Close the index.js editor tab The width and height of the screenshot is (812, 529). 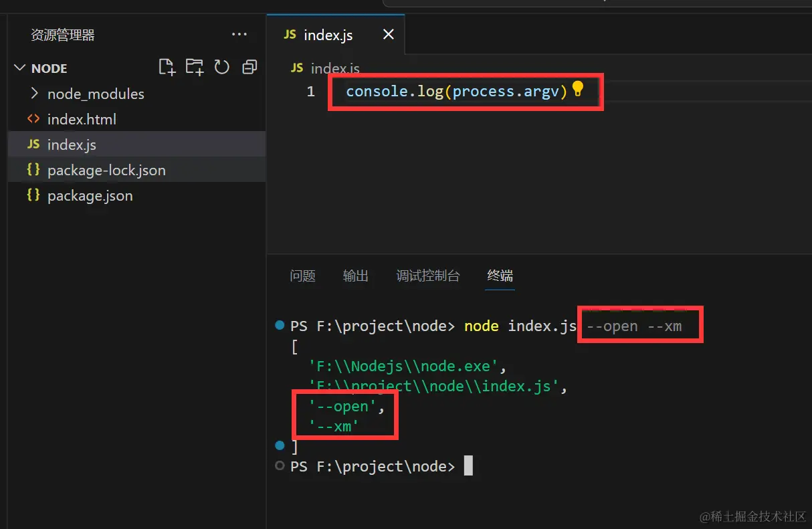pos(388,34)
